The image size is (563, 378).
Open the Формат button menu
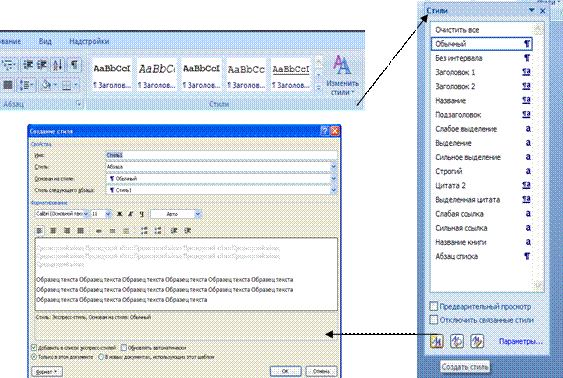pos(47,372)
